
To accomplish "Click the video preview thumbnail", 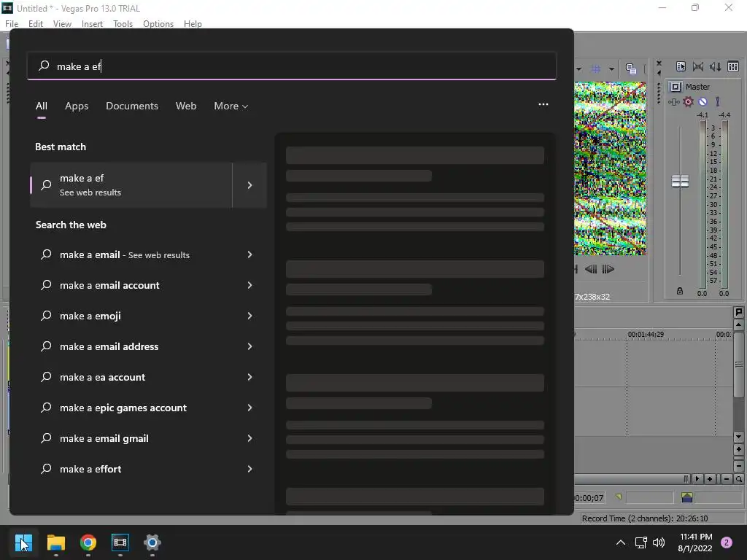I will click(x=610, y=168).
